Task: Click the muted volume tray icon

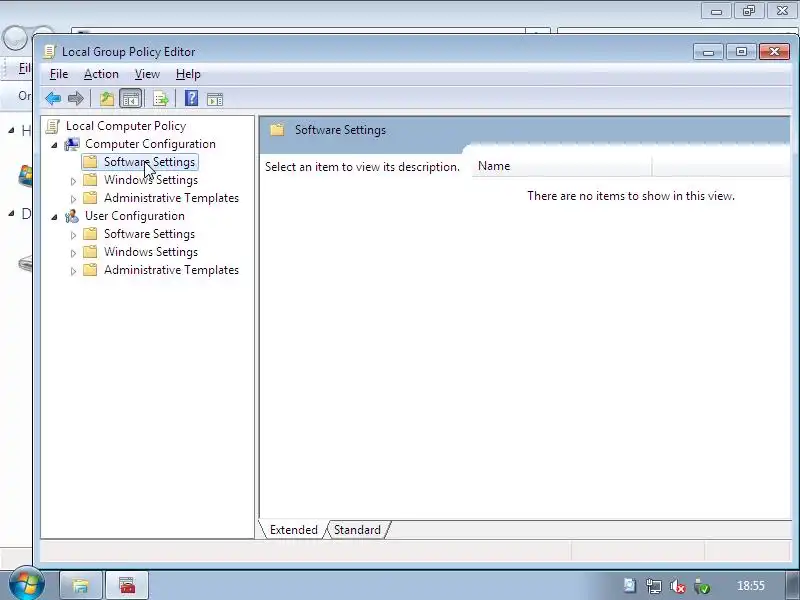Action: (678, 586)
